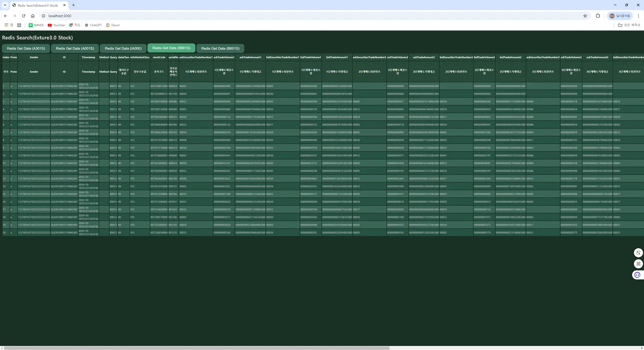Click the askTradeAmount1 column header
Screen dimensions: 644x350
coord(250,57)
